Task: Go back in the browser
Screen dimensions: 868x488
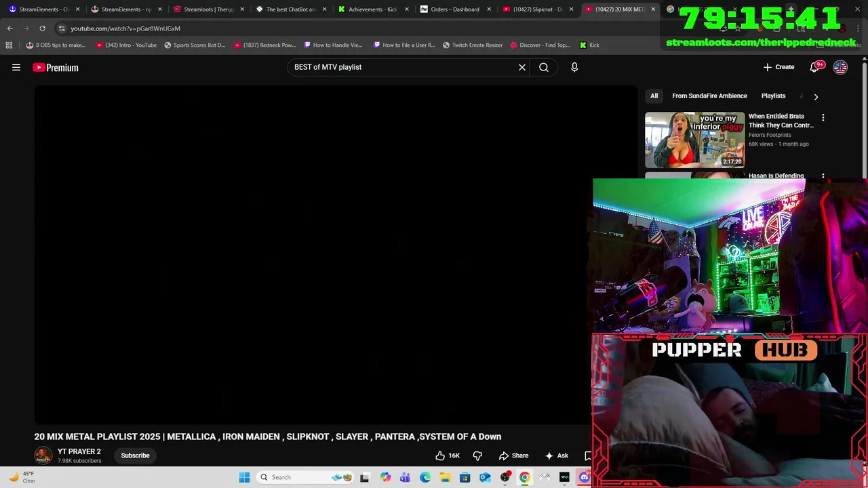Action: pyautogui.click(x=9, y=28)
